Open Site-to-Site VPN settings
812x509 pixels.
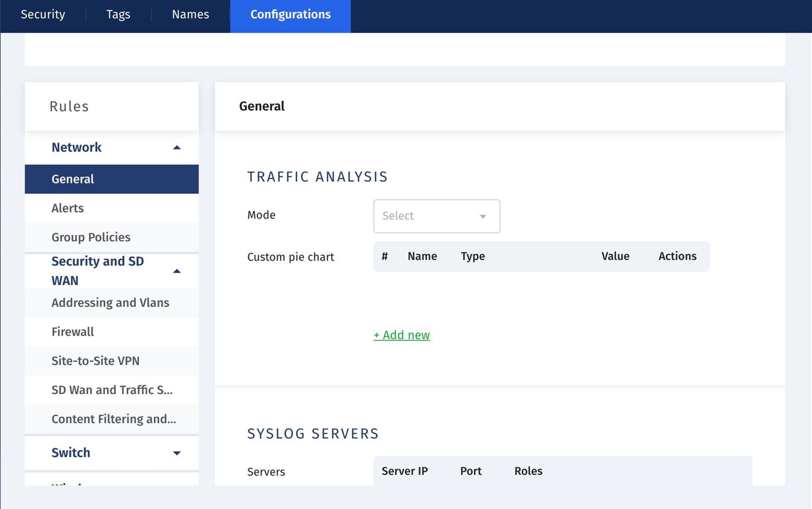(96, 361)
